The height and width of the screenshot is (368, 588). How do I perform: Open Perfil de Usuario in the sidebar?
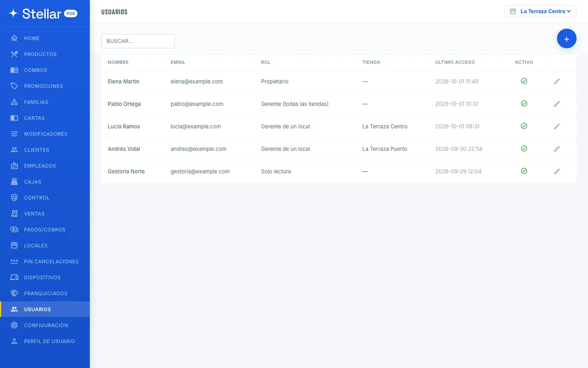pos(45,341)
